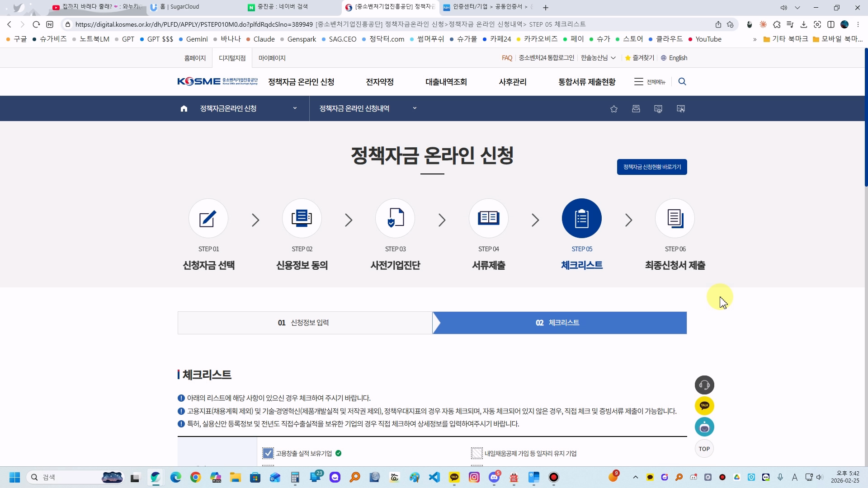Uncheck 고용창출 실적 보유기업 checkbox
This screenshot has height=488, width=868.
click(268, 453)
